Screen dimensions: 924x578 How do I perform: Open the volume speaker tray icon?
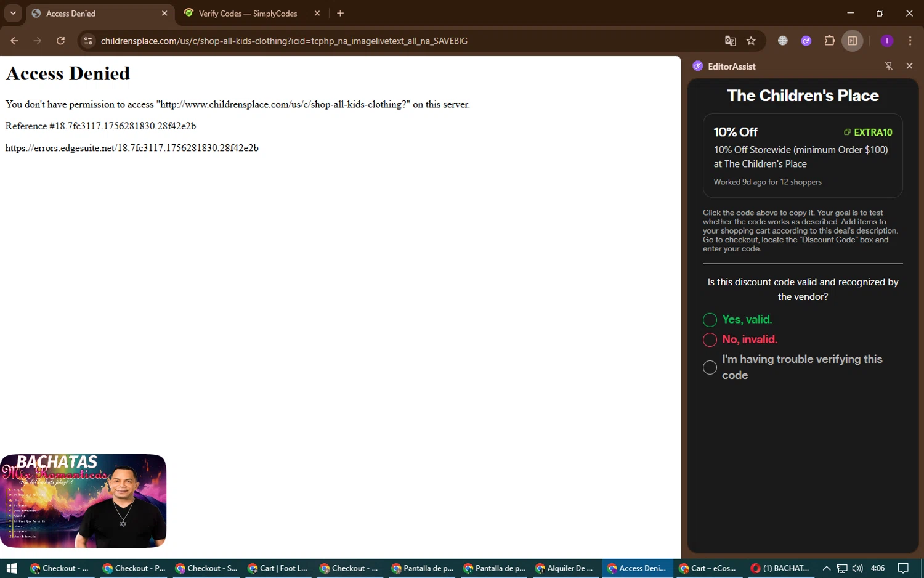point(857,568)
